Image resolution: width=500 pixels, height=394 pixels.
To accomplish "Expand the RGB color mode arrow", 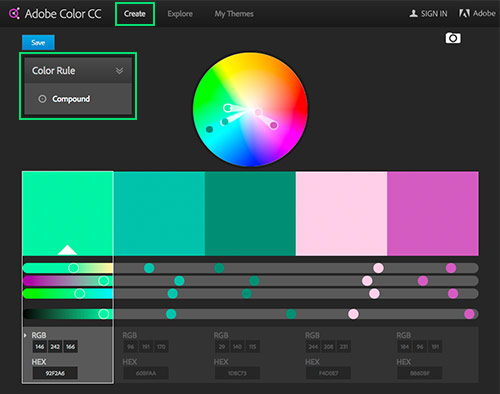I will pyautogui.click(x=25, y=335).
